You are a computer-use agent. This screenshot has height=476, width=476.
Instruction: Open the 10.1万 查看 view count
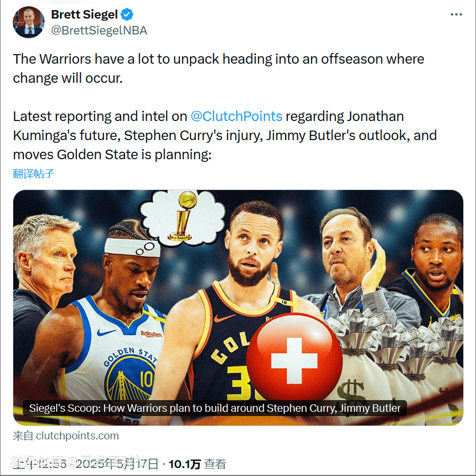[x=197, y=464]
